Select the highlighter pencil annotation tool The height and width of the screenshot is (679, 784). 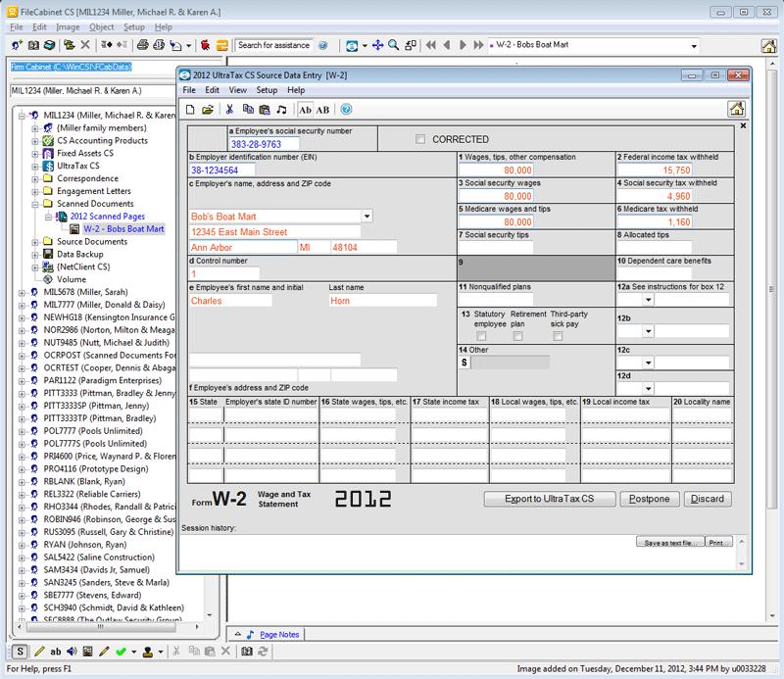coord(103,652)
